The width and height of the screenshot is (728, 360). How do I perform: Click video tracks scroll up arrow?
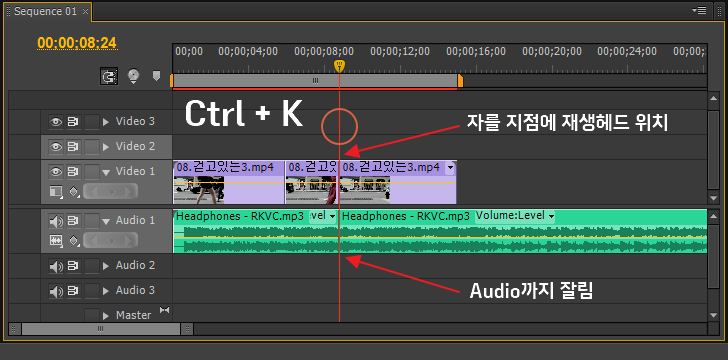(x=715, y=98)
